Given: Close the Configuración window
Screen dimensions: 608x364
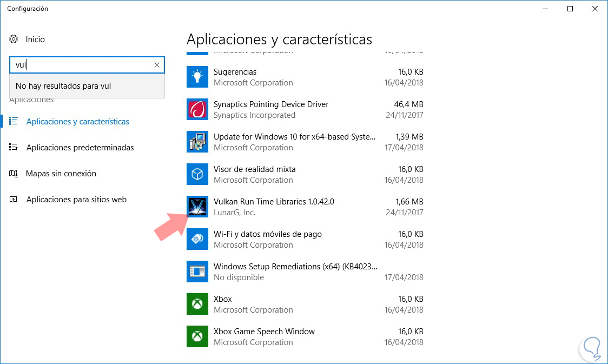Looking at the screenshot, I should [x=595, y=9].
